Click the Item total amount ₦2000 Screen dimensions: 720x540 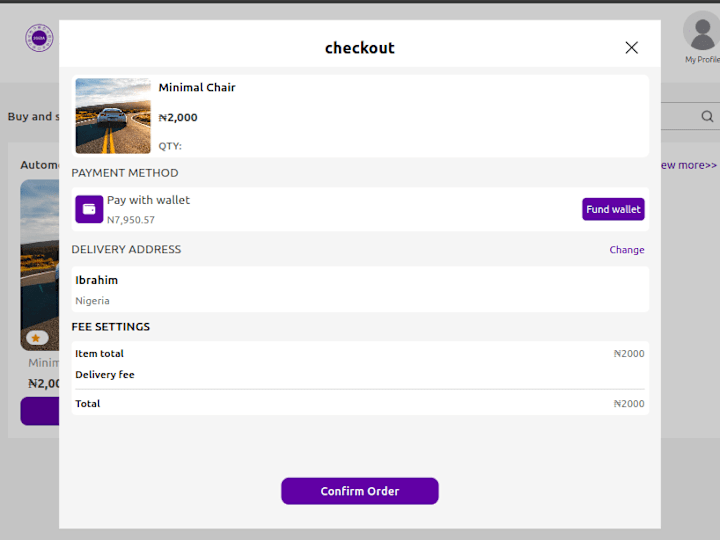[629, 354]
